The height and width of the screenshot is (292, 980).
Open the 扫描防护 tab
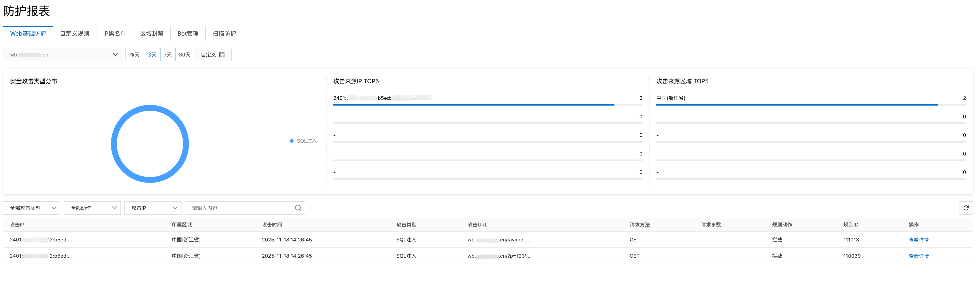click(224, 33)
